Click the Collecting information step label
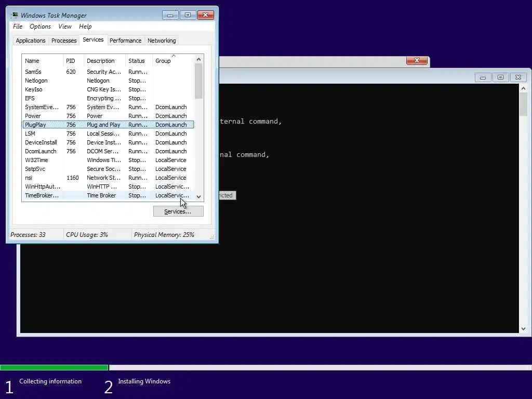Viewport: 532px width, 399px height. 50,381
